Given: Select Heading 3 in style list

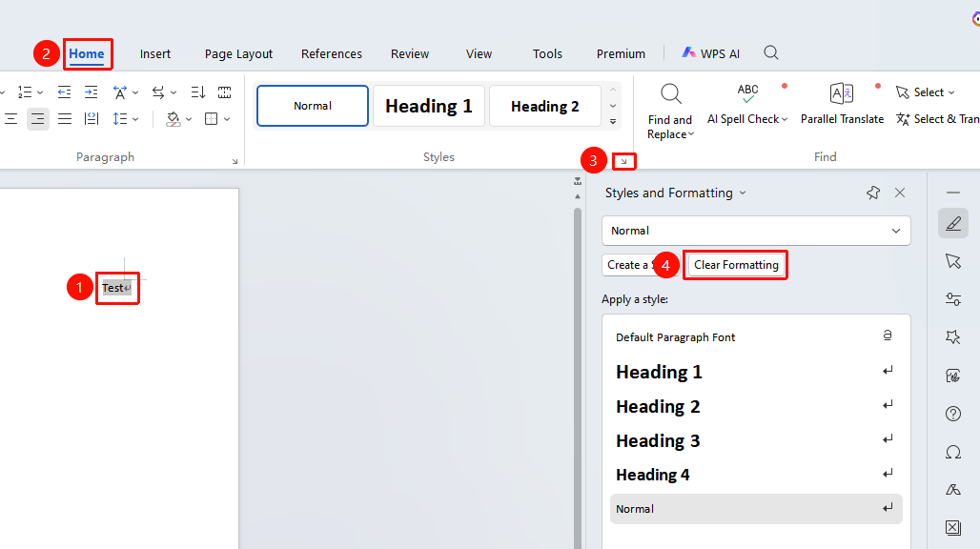Looking at the screenshot, I should click(756, 441).
